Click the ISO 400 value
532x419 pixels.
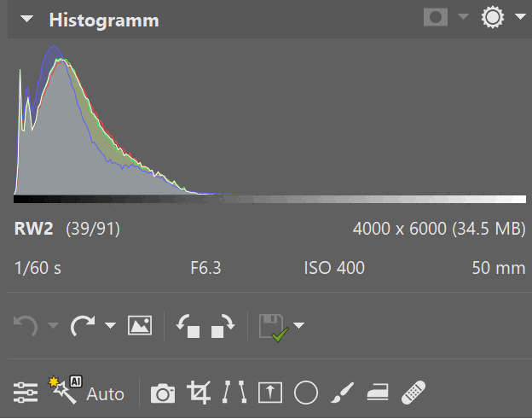334,268
